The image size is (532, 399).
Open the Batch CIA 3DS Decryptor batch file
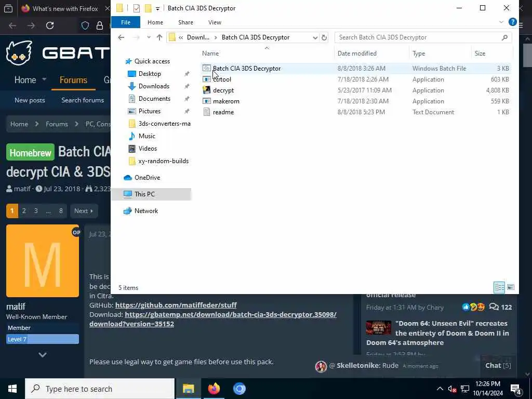click(x=247, y=69)
